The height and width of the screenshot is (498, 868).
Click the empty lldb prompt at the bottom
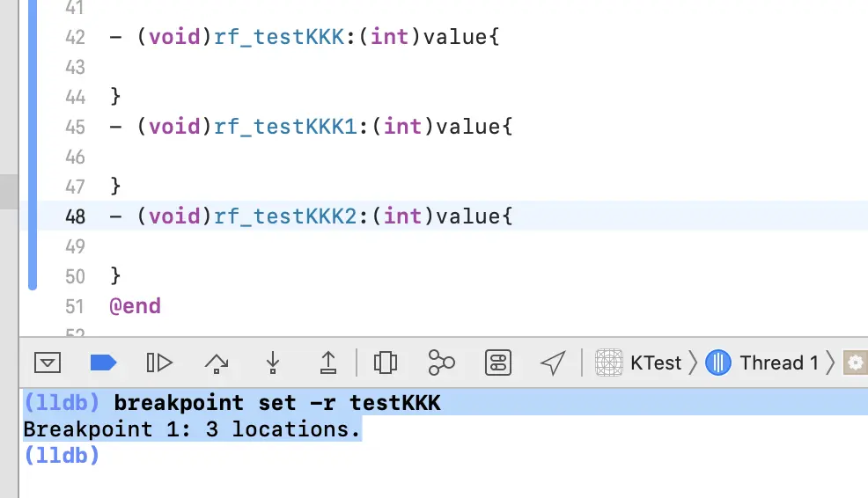point(62,456)
